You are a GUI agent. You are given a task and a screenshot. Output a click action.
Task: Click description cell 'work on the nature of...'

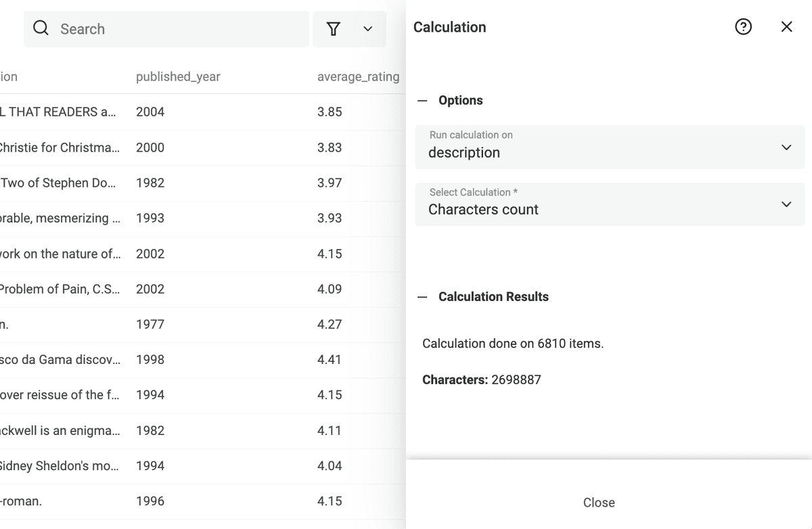pyautogui.click(x=60, y=254)
